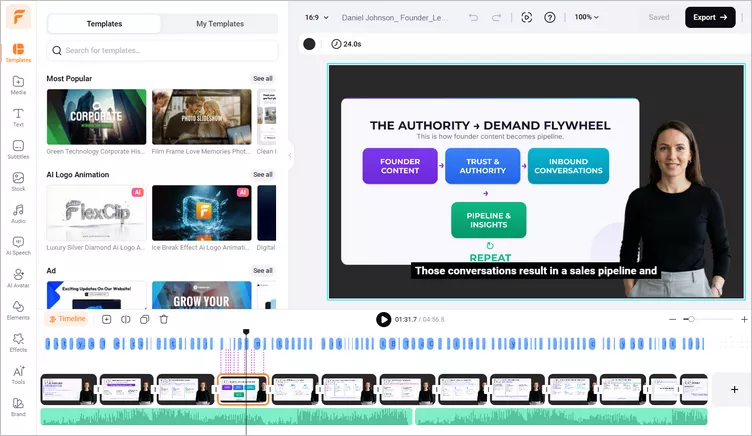Open the Effects panel
This screenshot has width=752, height=436.
click(x=18, y=342)
